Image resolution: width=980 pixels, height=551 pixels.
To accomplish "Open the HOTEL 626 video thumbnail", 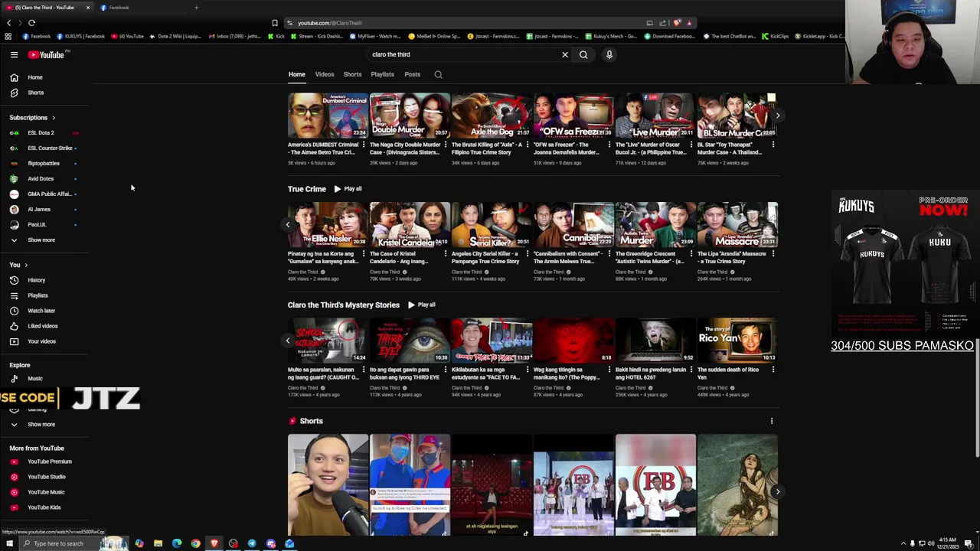I will click(655, 340).
